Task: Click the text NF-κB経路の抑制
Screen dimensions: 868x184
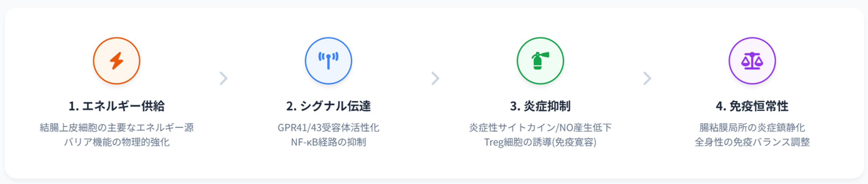Action: tap(328, 142)
